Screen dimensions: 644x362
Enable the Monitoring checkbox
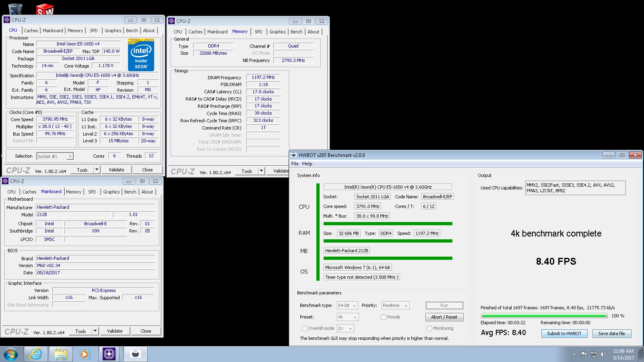tap(429, 328)
